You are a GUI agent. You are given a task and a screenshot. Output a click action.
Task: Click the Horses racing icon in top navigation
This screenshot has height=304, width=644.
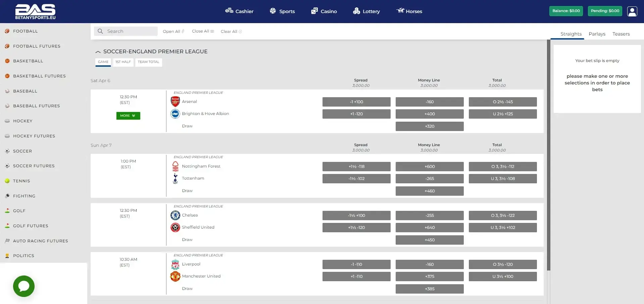tap(400, 10)
